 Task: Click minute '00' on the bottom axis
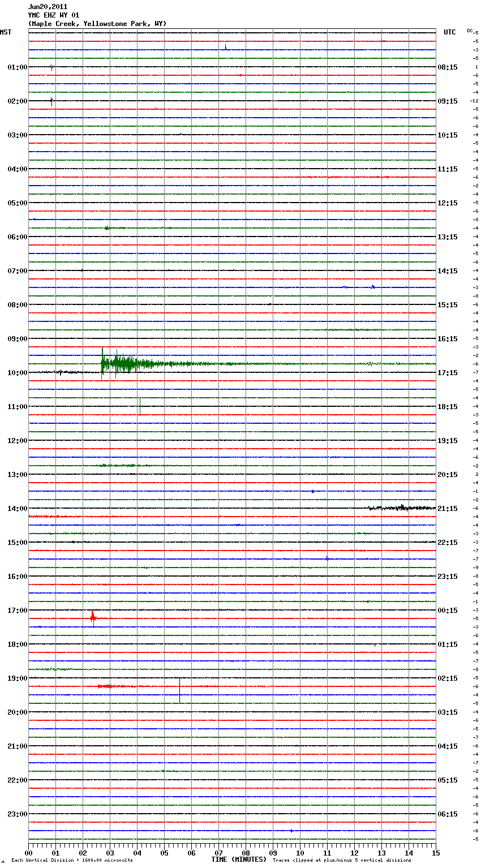(x=29, y=853)
